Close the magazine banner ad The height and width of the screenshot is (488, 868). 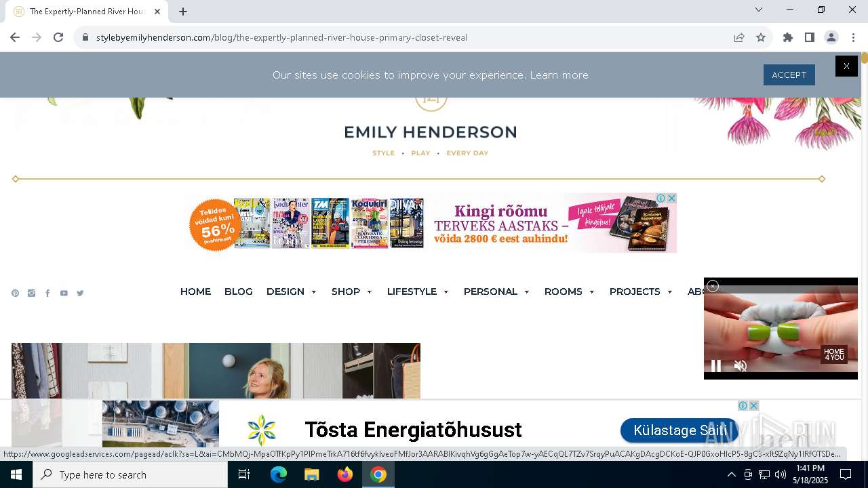[x=671, y=198]
